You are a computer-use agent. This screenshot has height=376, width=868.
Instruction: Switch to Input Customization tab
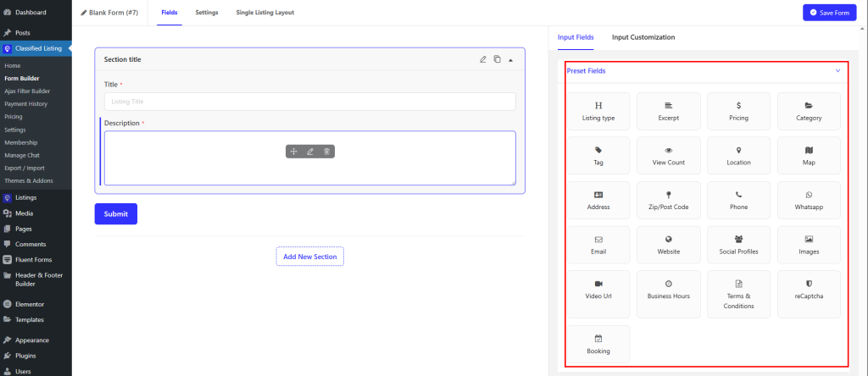point(643,37)
